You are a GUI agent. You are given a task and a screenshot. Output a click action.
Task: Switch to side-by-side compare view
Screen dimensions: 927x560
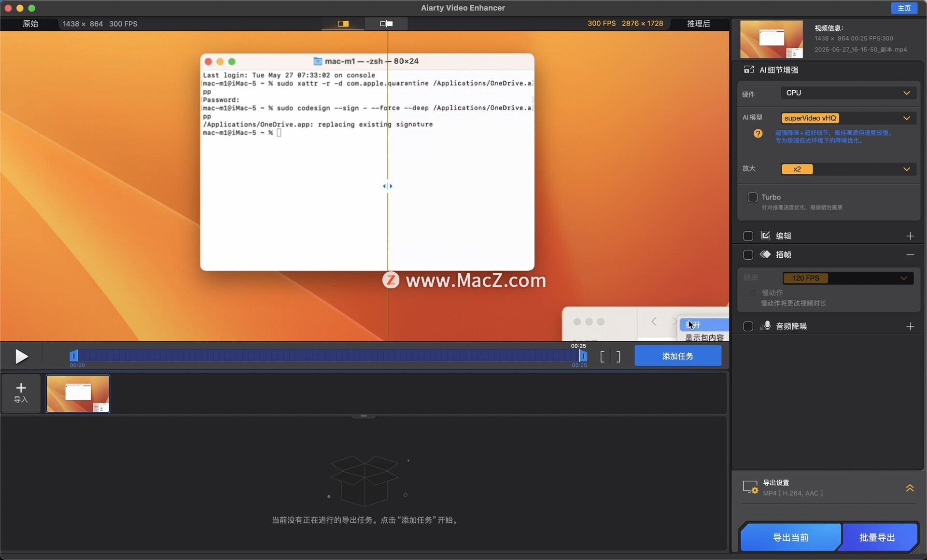pyautogui.click(x=386, y=24)
